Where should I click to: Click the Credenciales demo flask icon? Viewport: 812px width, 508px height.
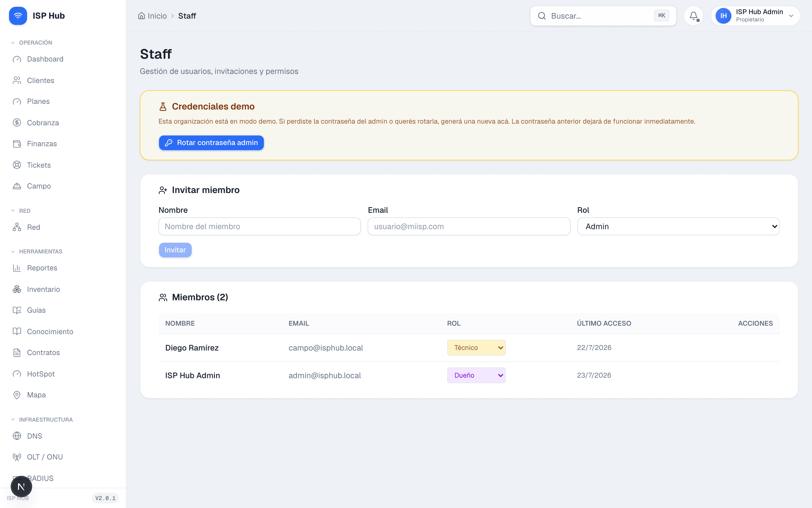(163, 106)
